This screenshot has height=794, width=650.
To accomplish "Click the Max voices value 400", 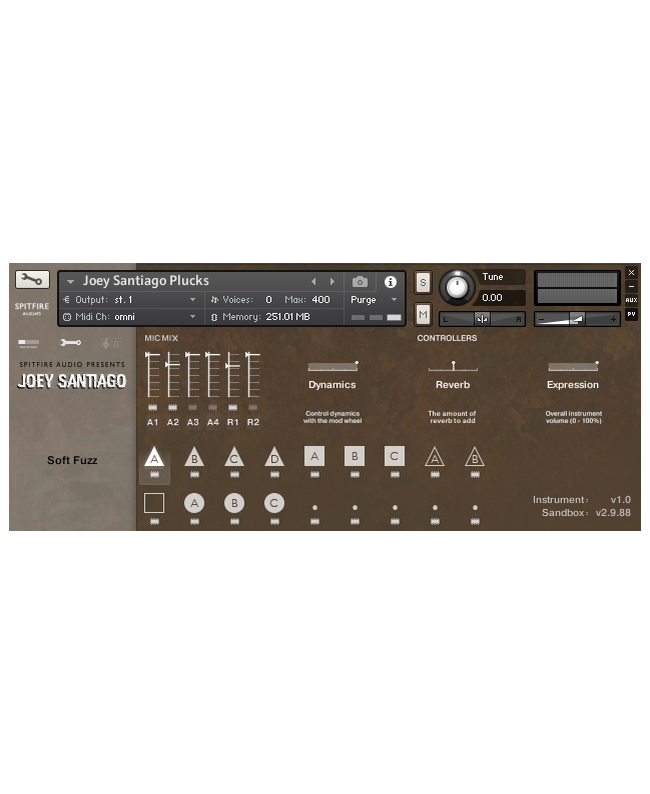I will pyautogui.click(x=320, y=300).
